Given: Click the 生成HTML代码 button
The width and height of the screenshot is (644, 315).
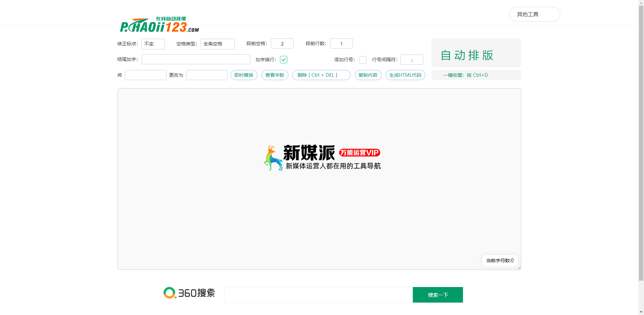Looking at the screenshot, I should click(405, 75).
